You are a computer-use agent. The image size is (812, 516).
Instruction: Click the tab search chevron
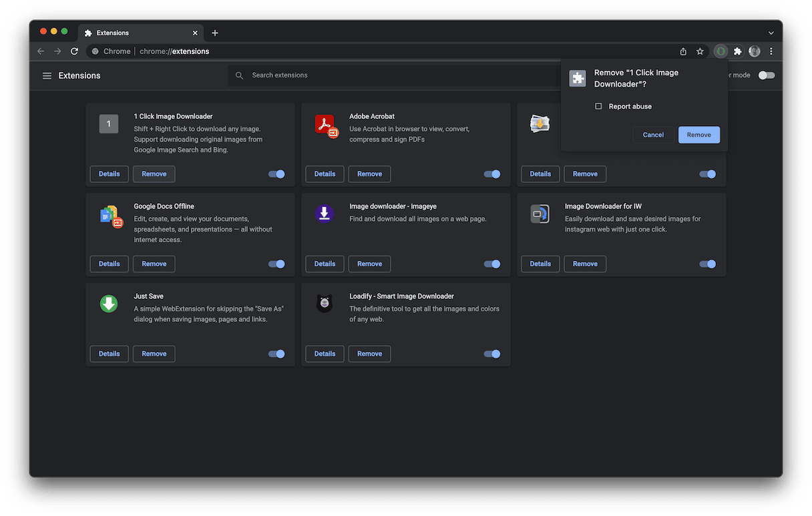[771, 33]
